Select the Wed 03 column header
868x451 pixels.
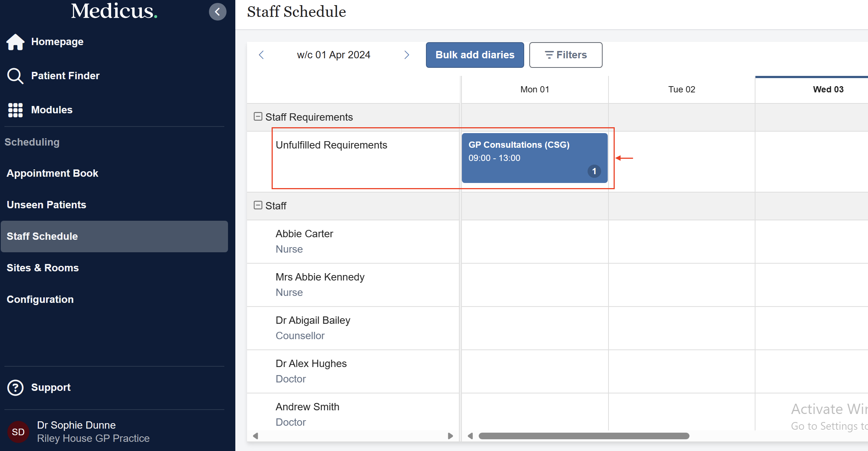click(x=828, y=89)
